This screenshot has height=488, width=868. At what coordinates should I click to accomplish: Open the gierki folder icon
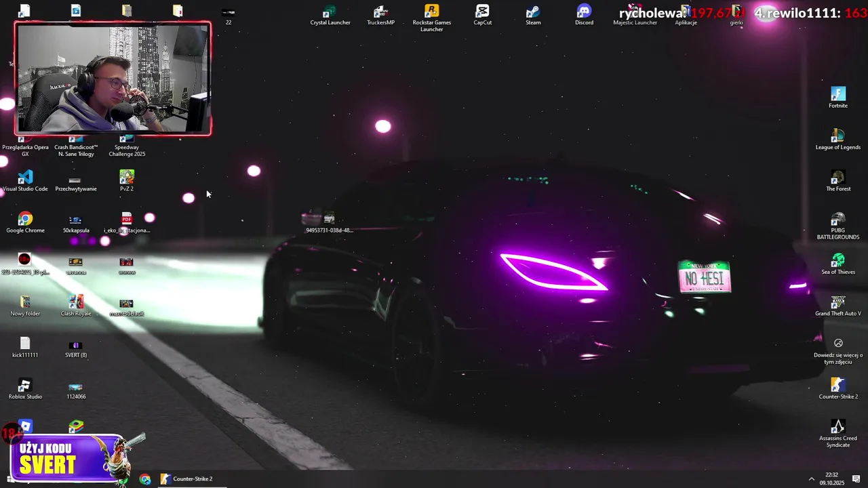(736, 16)
